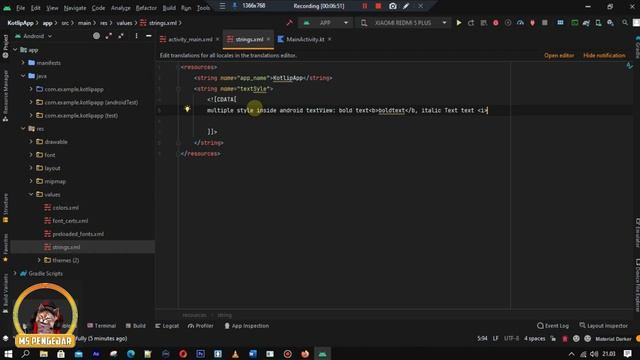This screenshot has height=360, width=640.
Task: Switch to the activity_main.xml tab
Action: click(190, 39)
